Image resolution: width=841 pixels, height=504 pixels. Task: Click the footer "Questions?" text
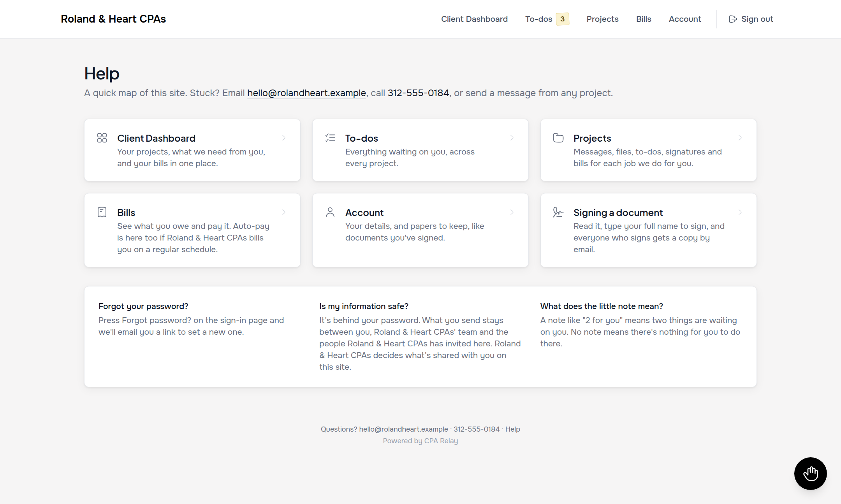(x=339, y=429)
